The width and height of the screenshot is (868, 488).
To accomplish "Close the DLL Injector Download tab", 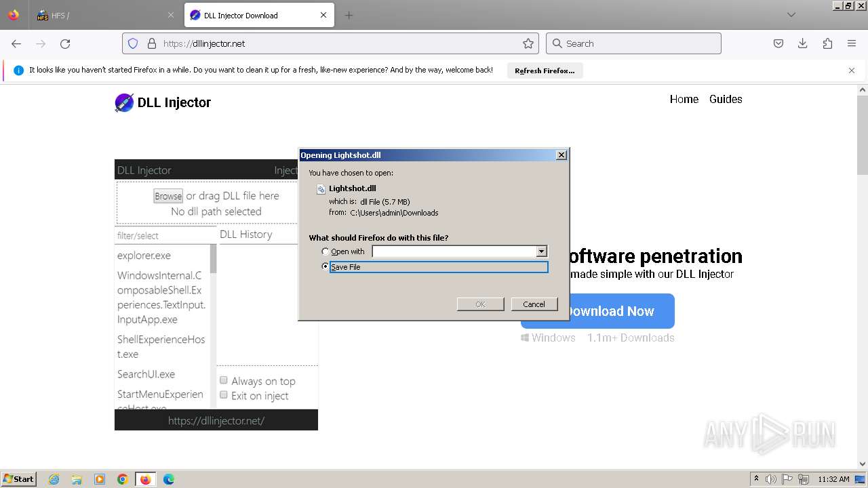I will coord(323,15).
